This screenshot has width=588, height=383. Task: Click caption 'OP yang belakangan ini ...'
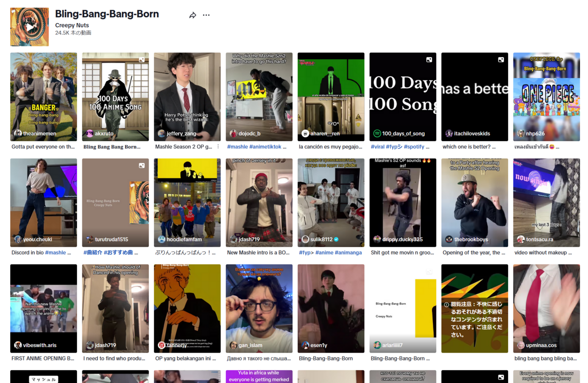tap(186, 359)
